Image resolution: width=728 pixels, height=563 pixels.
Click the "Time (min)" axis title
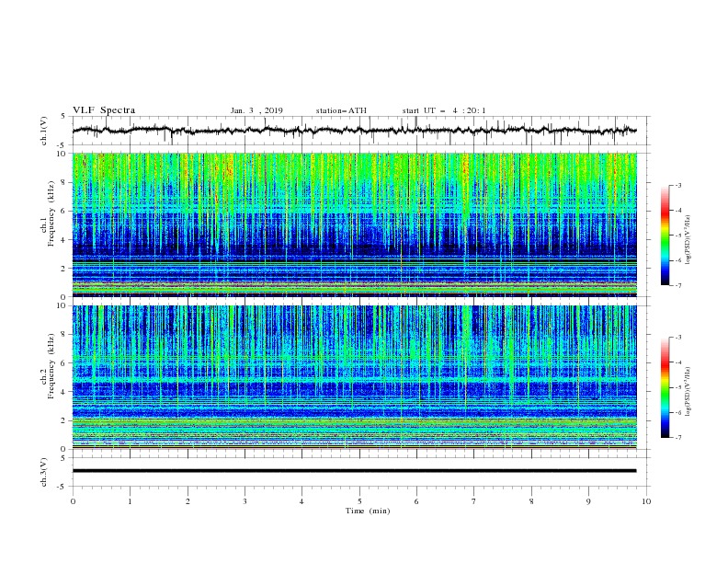368,511
